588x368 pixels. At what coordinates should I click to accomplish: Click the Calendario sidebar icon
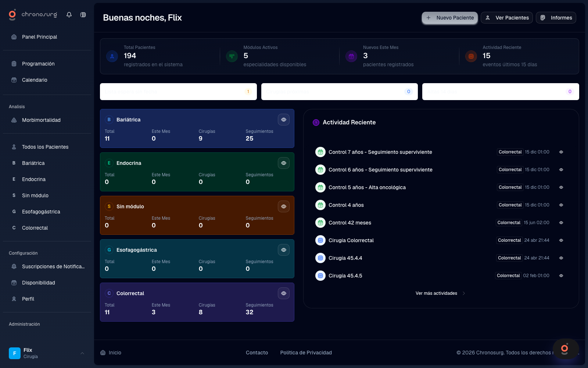[x=14, y=80]
